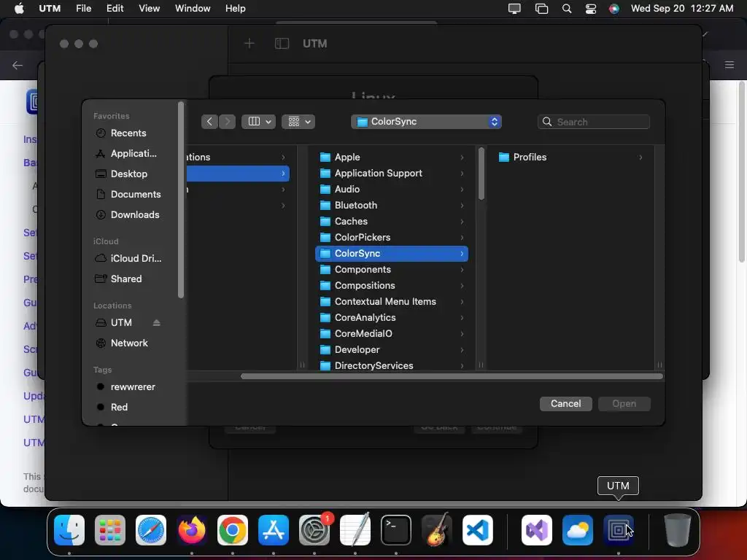747x560 pixels.
Task: Open Launchpad in the Dock
Action: coord(110,530)
